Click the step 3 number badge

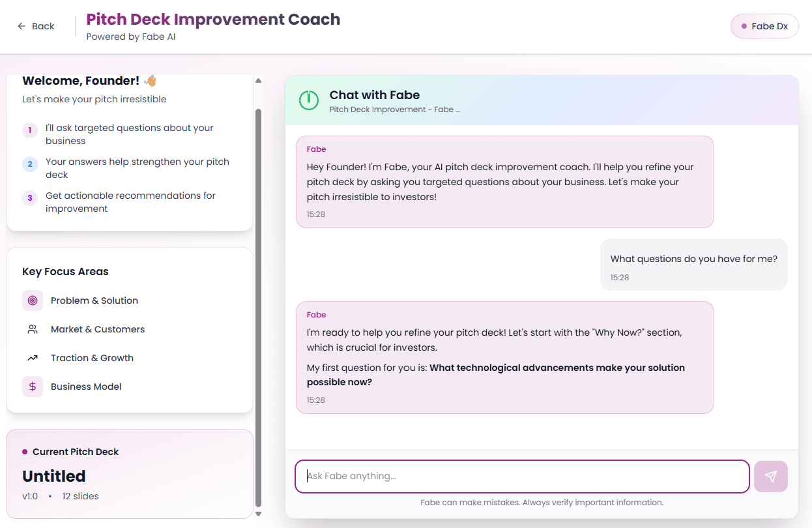[30, 198]
